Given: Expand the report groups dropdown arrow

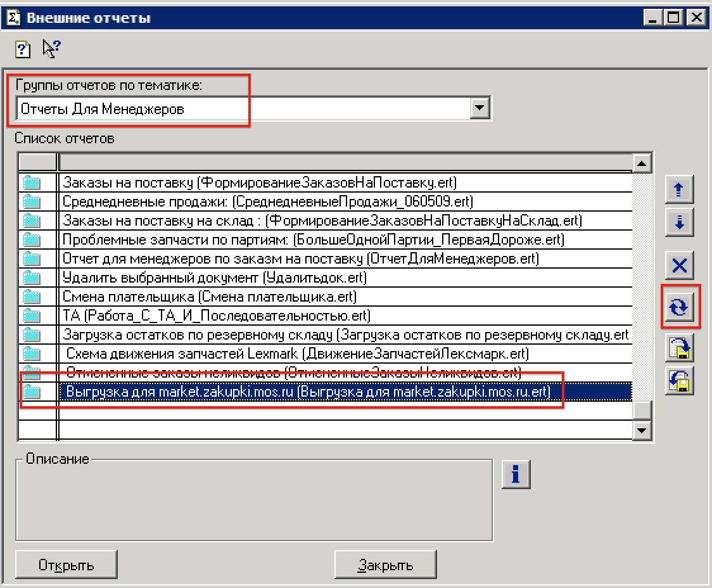Looking at the screenshot, I should [481, 108].
